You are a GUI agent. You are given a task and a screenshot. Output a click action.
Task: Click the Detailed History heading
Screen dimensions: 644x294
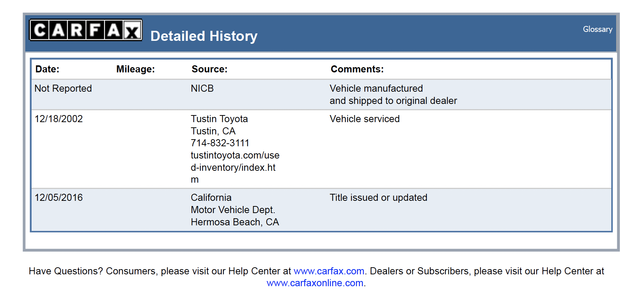click(204, 36)
